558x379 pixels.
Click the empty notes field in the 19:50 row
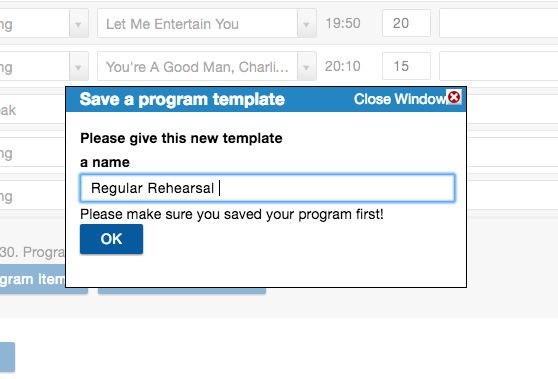point(499,23)
